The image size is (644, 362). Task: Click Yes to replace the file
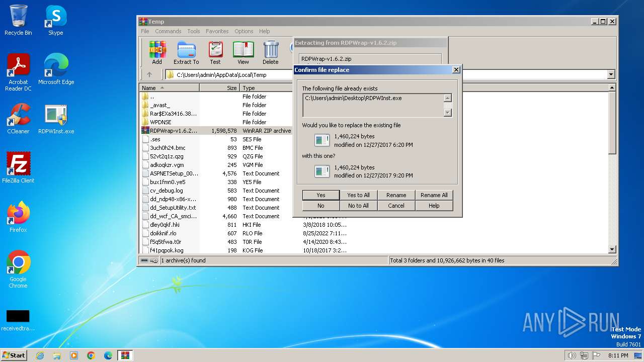click(321, 195)
